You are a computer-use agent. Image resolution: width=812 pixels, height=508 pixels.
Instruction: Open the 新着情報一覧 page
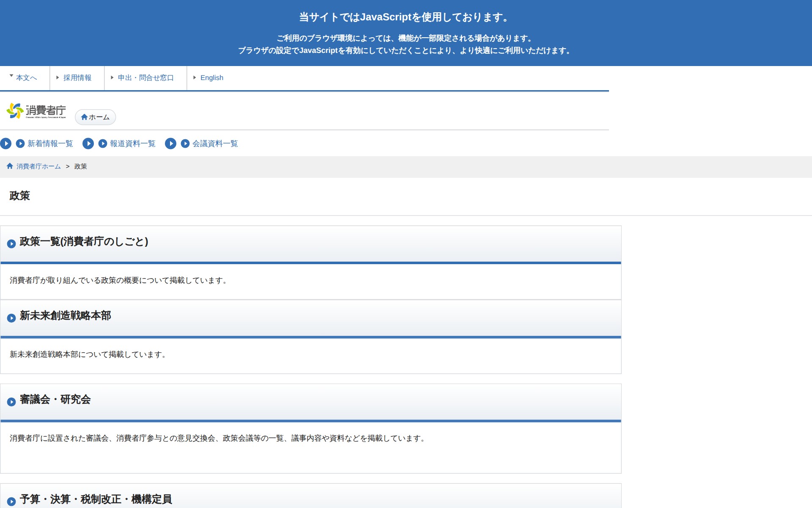49,144
